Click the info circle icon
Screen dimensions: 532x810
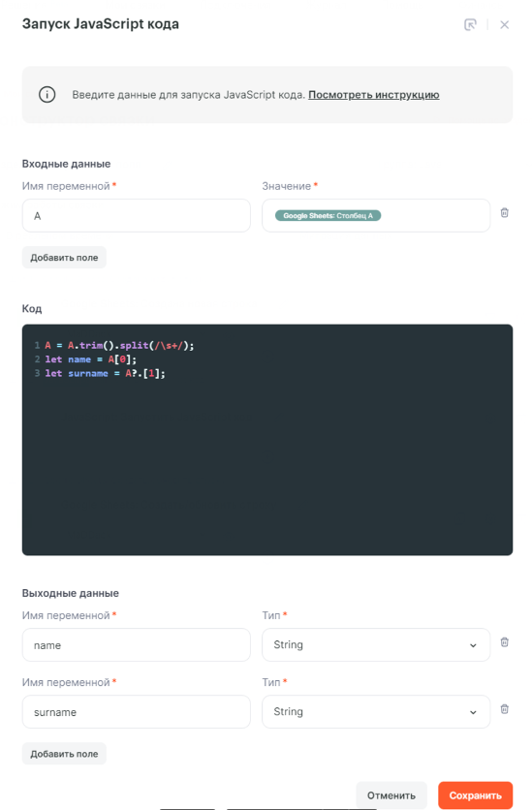click(47, 95)
